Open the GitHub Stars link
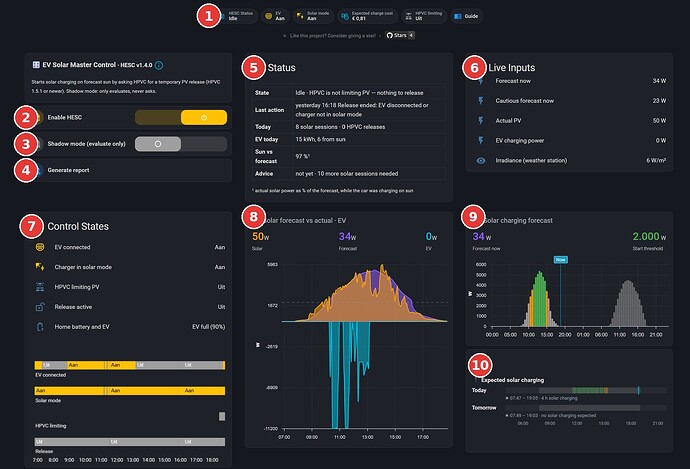 (400, 35)
